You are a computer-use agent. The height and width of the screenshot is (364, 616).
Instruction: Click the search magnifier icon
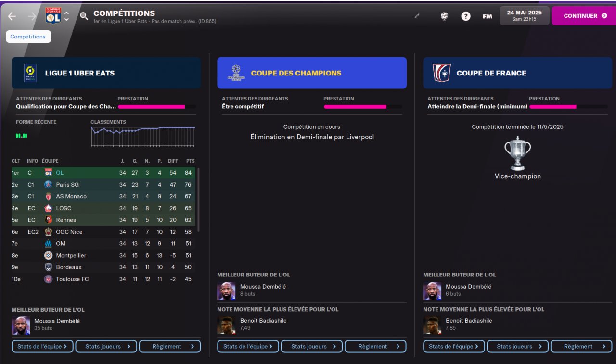tap(84, 16)
